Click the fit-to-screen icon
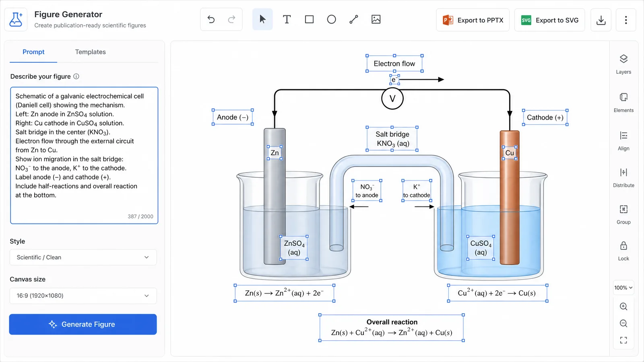Image resolution: width=644 pixels, height=362 pixels. pos(623,340)
